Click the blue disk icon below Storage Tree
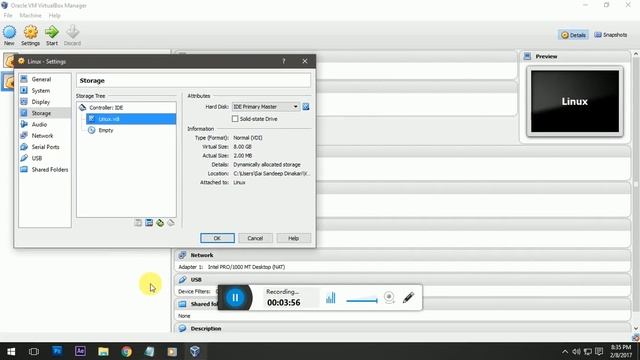The image size is (640, 360). pos(149,222)
